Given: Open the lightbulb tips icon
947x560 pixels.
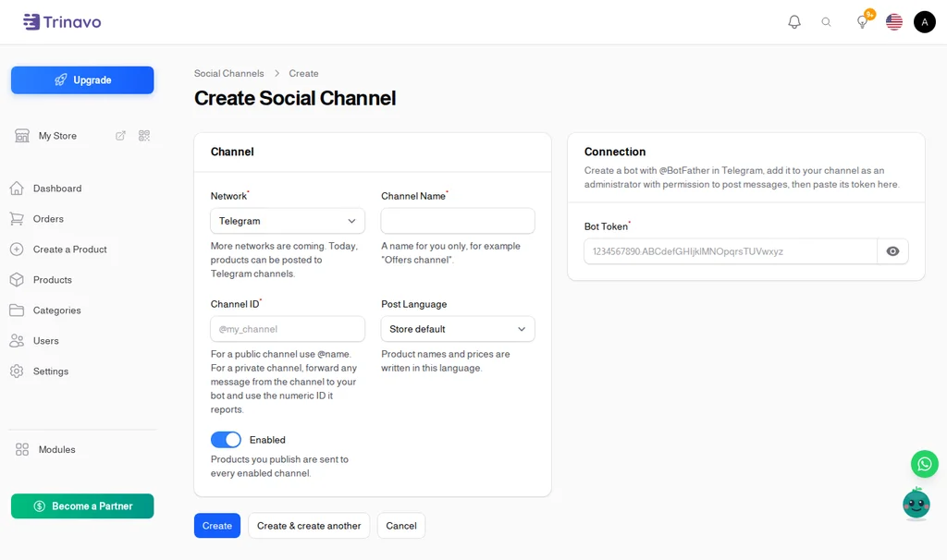Looking at the screenshot, I should [x=863, y=22].
